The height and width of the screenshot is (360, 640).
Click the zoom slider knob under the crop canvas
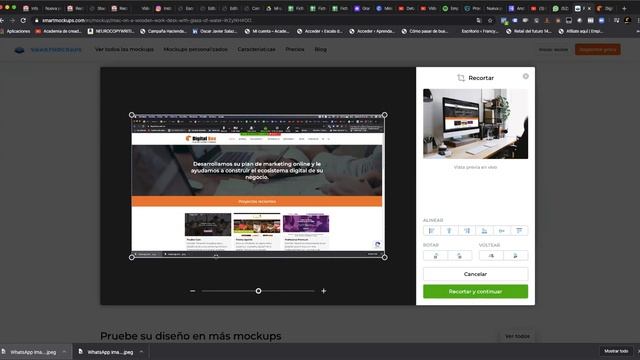click(x=258, y=291)
